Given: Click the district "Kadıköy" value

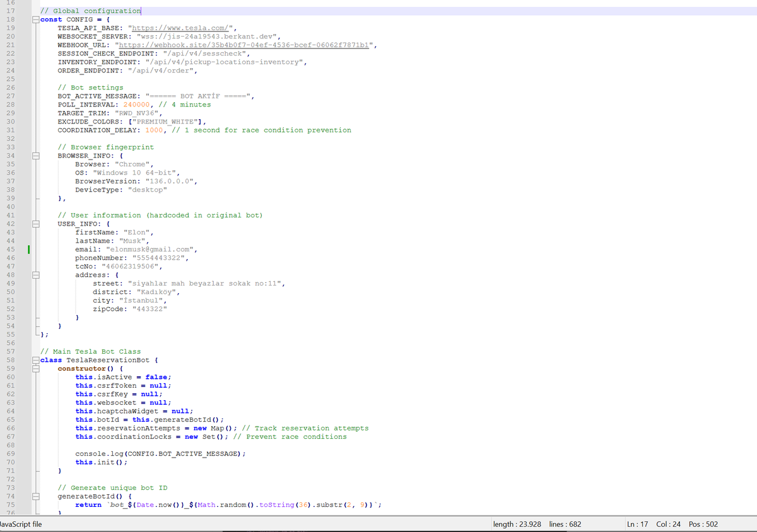Looking at the screenshot, I should tap(156, 292).
